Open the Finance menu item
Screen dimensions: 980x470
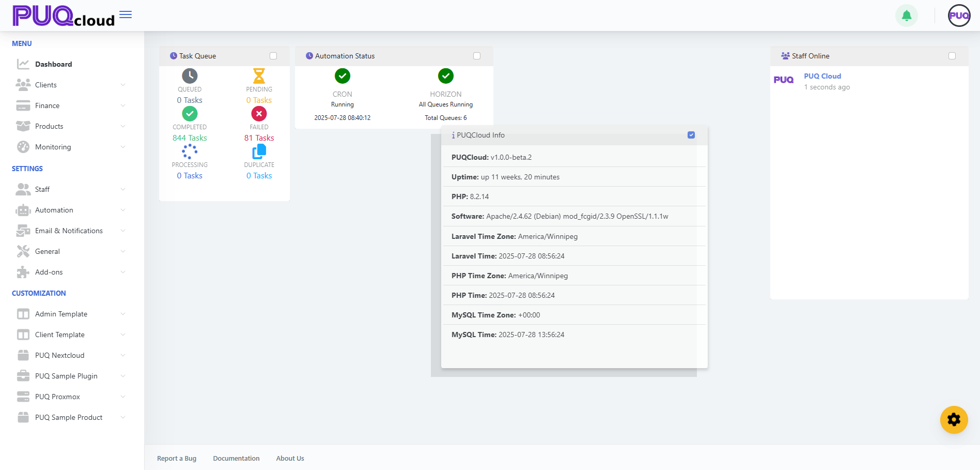coord(72,105)
